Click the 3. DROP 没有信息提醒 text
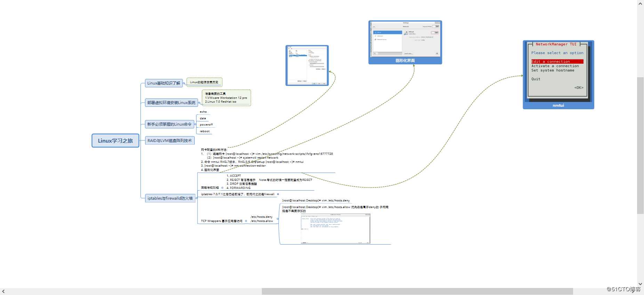The width and height of the screenshot is (644, 295). (242, 184)
